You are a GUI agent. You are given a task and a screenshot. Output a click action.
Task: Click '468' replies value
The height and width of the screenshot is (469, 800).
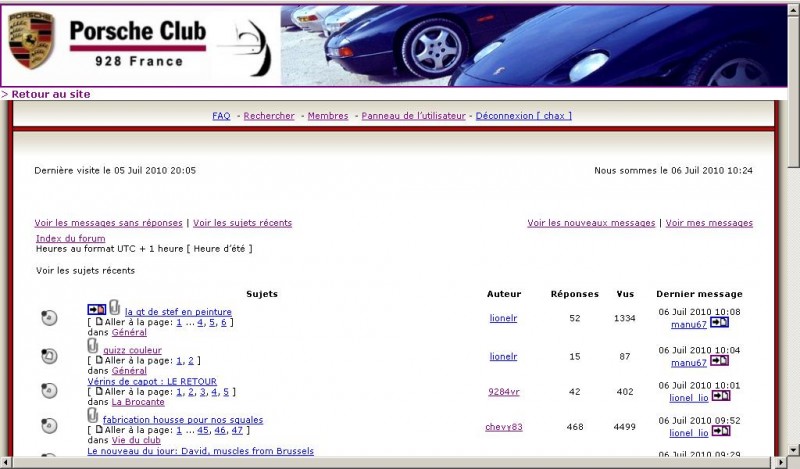(x=574, y=427)
